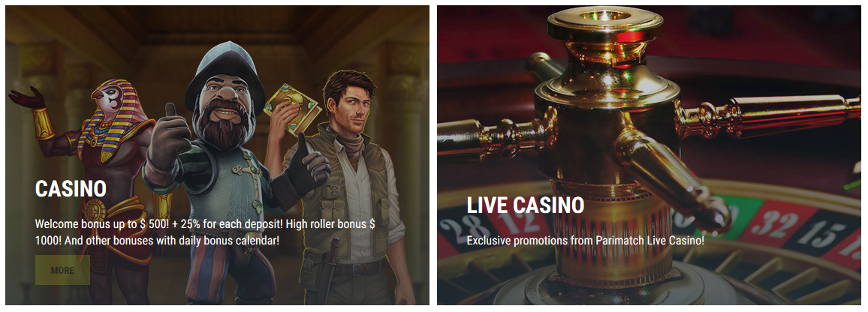Click the sheathed knife on explorer's belt
868x312 pixels.
click(331, 268)
